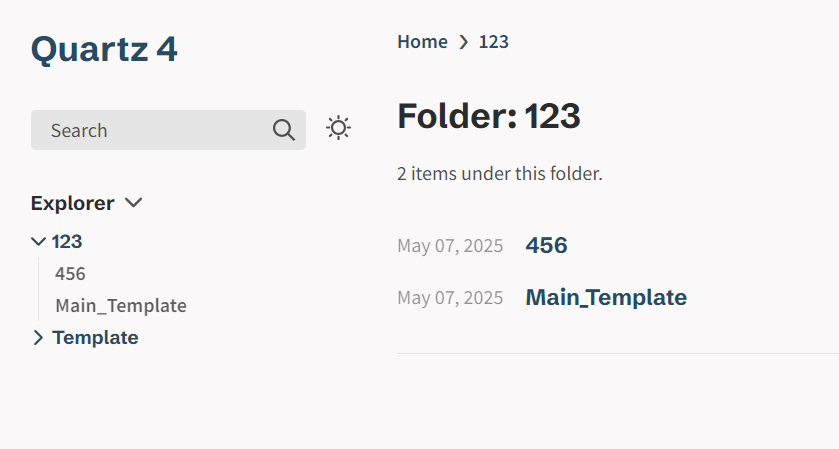Click the Folder: 123 page heading
This screenshot has height=449, width=839.
(x=489, y=116)
